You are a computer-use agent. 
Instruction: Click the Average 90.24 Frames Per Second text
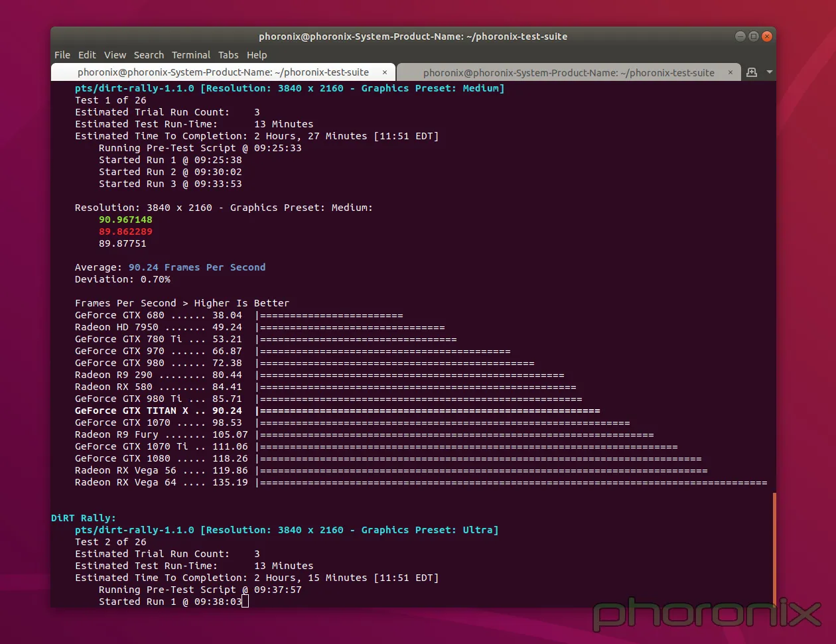click(170, 267)
